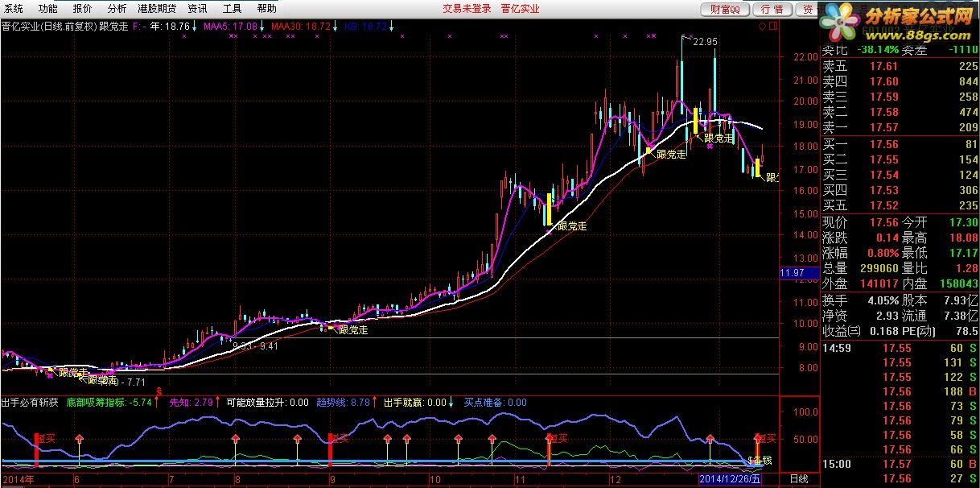Viewport: 980px width, 488px height.
Task: Click the 趋势线: 8.78 label
Action: [342, 402]
